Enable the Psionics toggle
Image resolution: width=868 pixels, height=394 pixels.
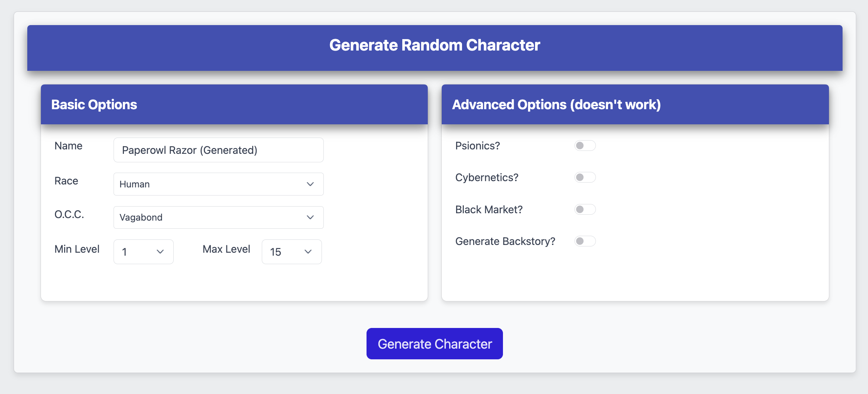click(x=585, y=146)
